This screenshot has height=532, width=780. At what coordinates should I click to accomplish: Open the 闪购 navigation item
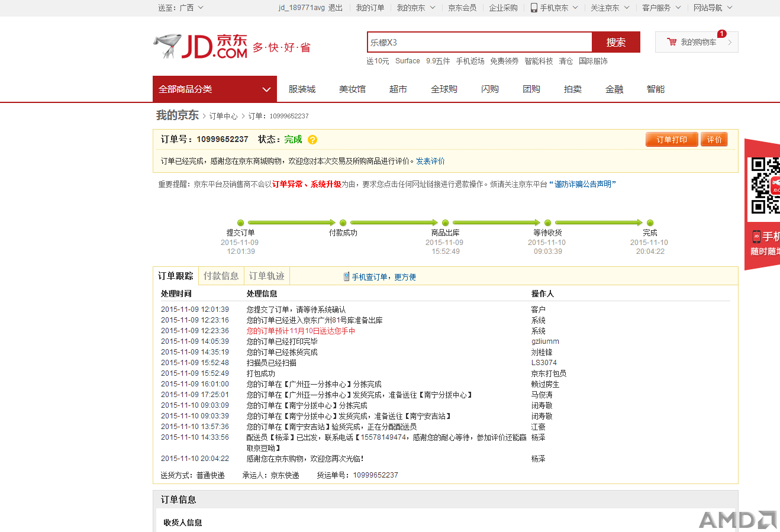coord(490,89)
